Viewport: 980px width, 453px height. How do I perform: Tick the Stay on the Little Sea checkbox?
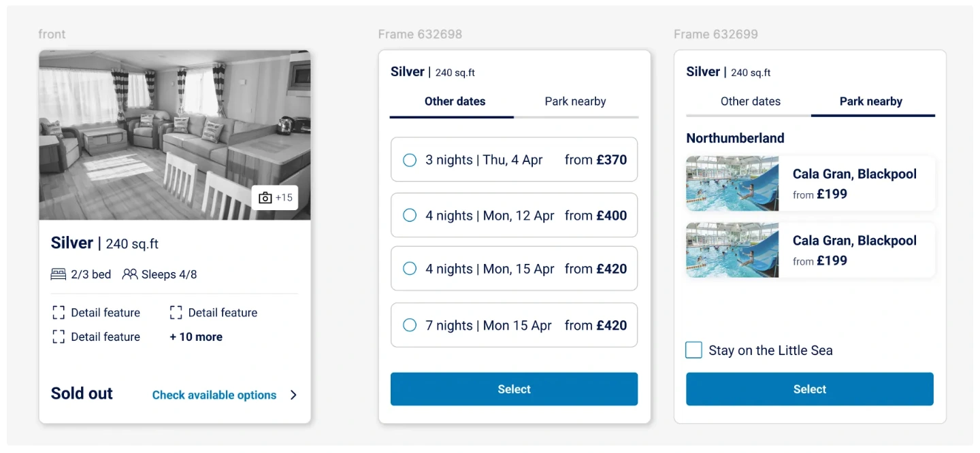click(x=693, y=350)
